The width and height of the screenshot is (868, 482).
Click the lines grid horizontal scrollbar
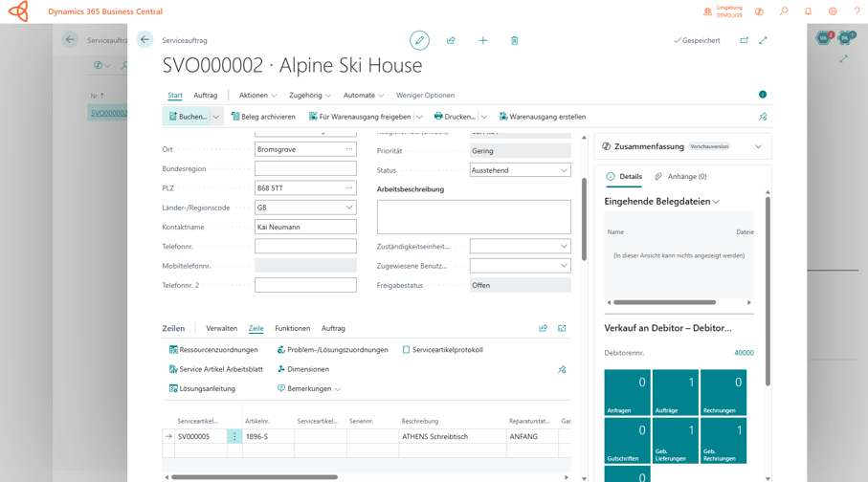pos(255,477)
